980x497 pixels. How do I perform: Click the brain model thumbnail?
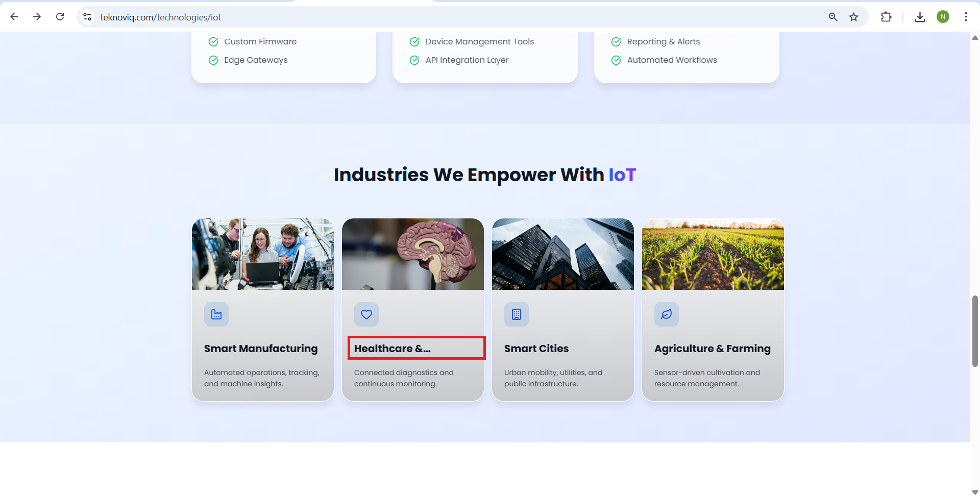[413, 254]
